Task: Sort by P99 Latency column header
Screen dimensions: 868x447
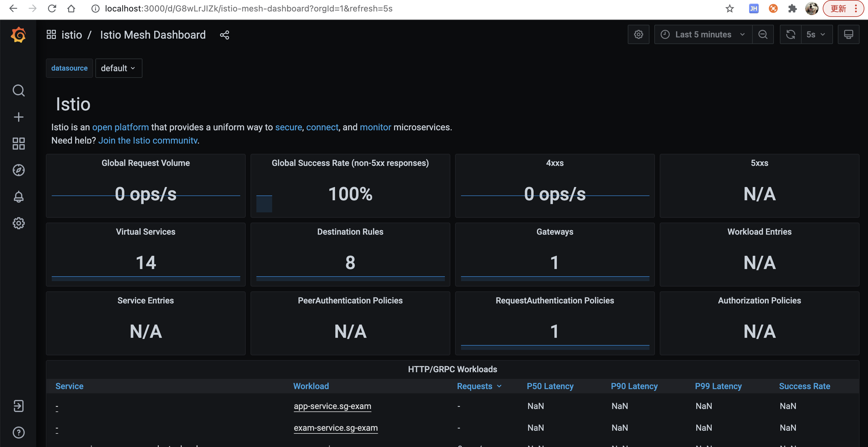Action: [x=718, y=386]
